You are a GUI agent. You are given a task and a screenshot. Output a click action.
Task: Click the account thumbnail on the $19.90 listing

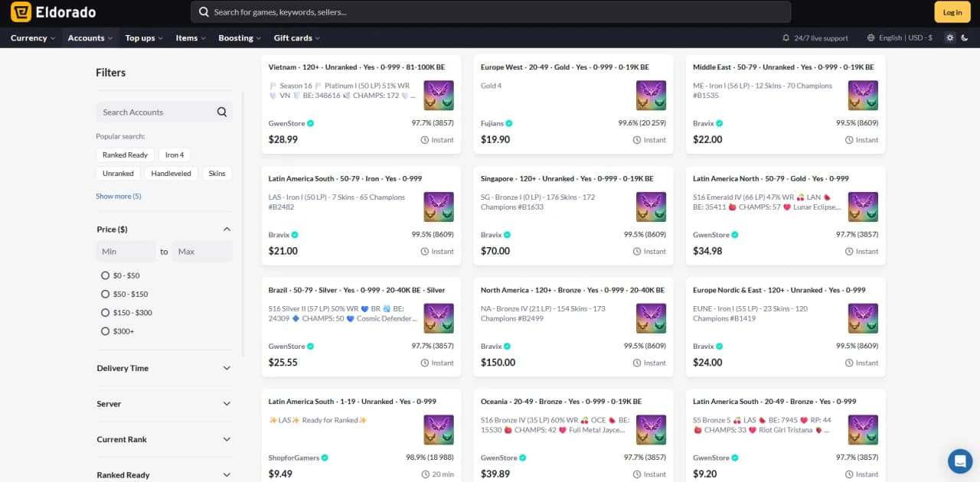[x=651, y=96]
